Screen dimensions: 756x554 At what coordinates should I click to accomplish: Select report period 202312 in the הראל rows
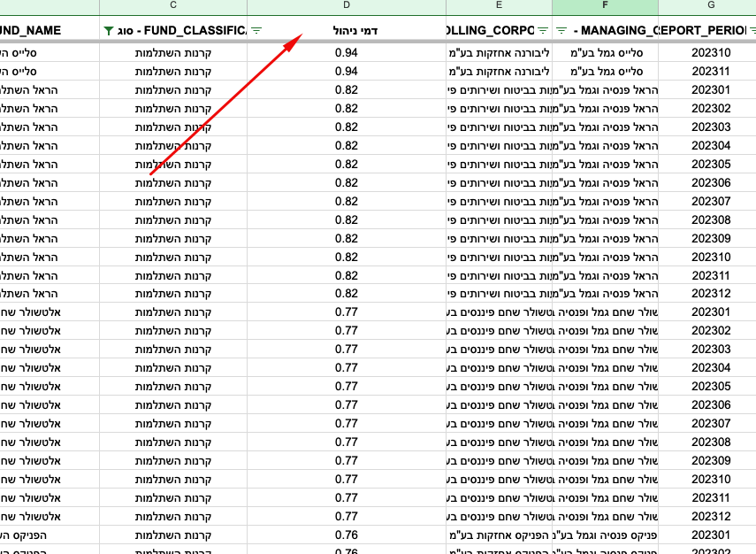[x=707, y=294]
